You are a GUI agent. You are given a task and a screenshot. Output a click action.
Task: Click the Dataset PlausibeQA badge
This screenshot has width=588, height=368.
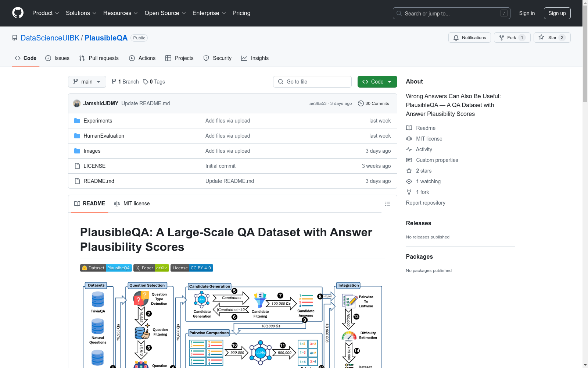(106, 268)
